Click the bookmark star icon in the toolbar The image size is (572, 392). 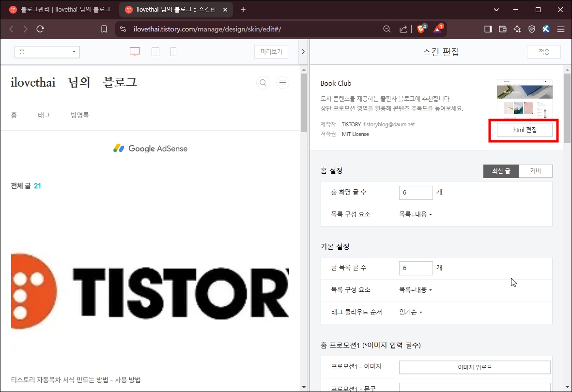tap(104, 29)
